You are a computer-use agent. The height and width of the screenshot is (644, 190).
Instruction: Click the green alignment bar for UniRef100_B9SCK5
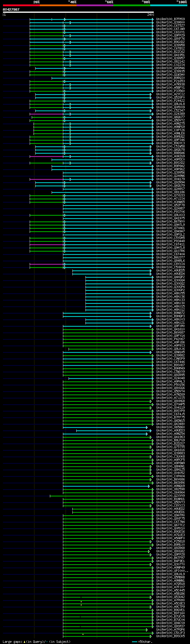point(107,636)
